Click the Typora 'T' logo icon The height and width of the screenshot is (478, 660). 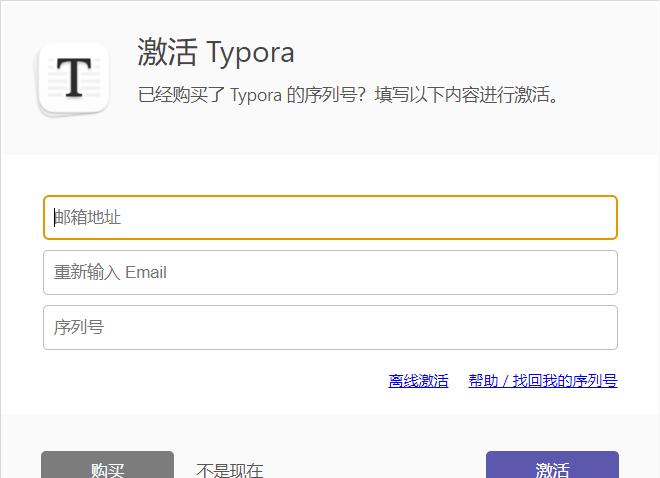pos(73,78)
